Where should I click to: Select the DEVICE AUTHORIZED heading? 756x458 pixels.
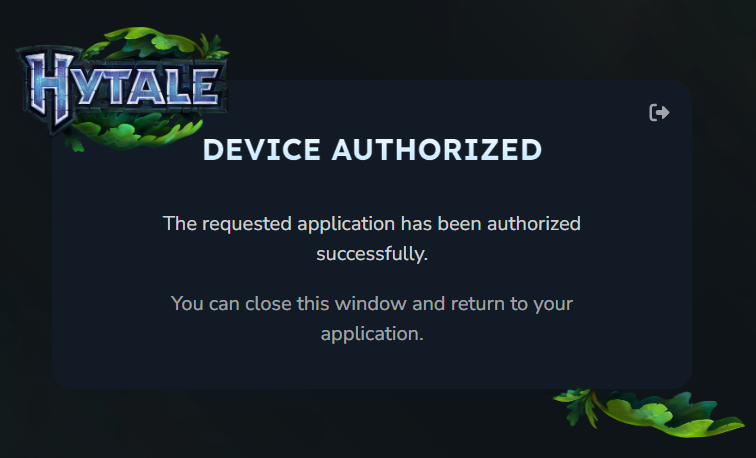[x=372, y=149]
